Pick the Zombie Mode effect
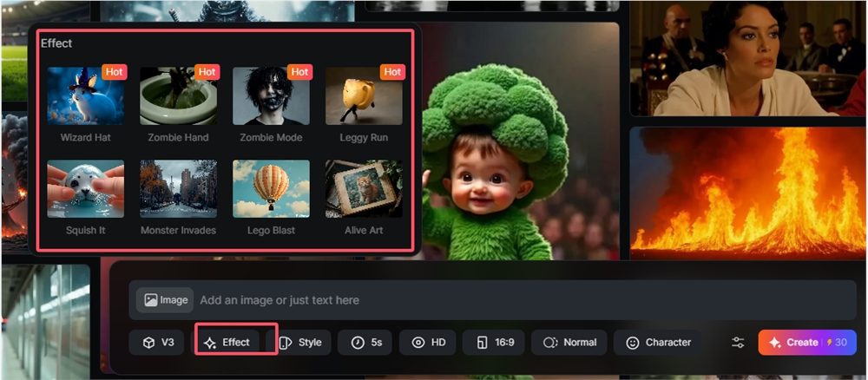 click(x=271, y=96)
